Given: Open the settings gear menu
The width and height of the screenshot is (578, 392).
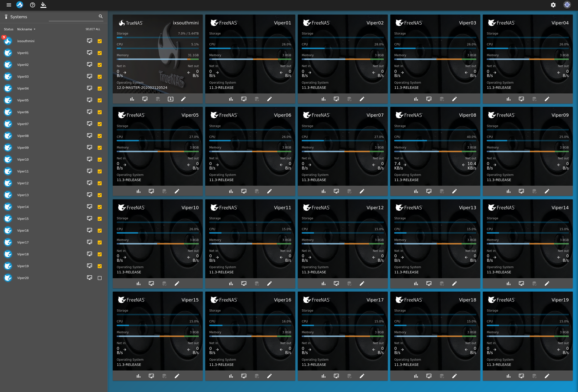Looking at the screenshot, I should (x=553, y=5).
